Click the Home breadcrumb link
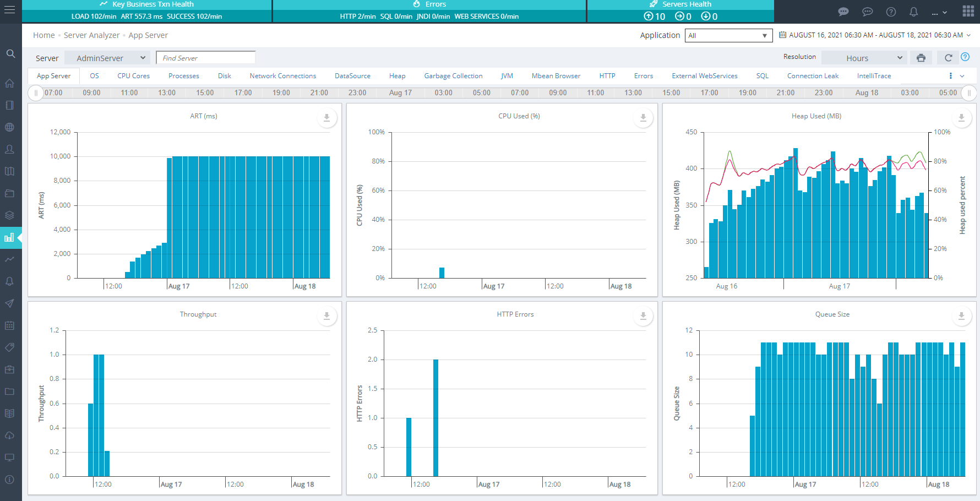Screen dimensions: 980x501 [x=43, y=35]
